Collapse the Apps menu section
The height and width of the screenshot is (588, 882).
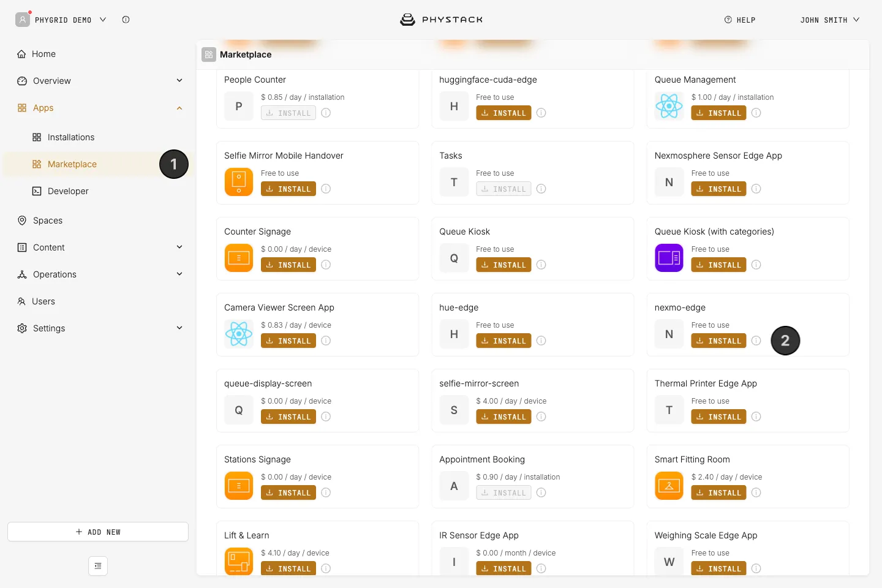pyautogui.click(x=179, y=108)
